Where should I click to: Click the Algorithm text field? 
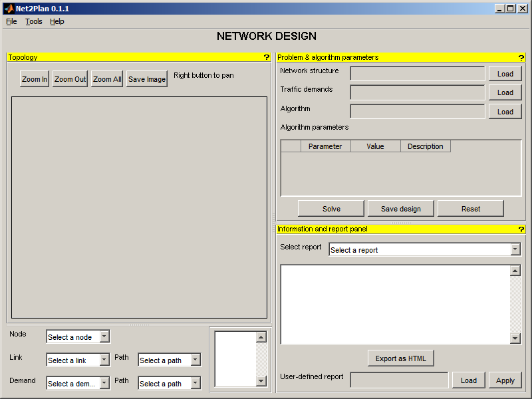[418, 111]
